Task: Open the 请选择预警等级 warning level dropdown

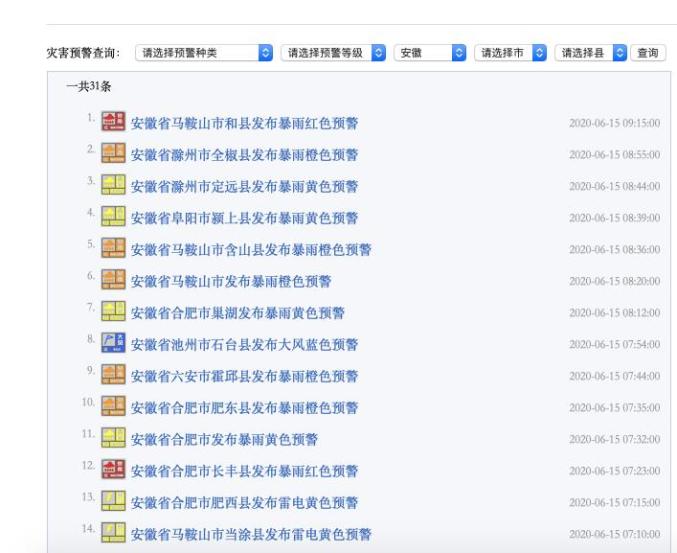Action: [333, 53]
